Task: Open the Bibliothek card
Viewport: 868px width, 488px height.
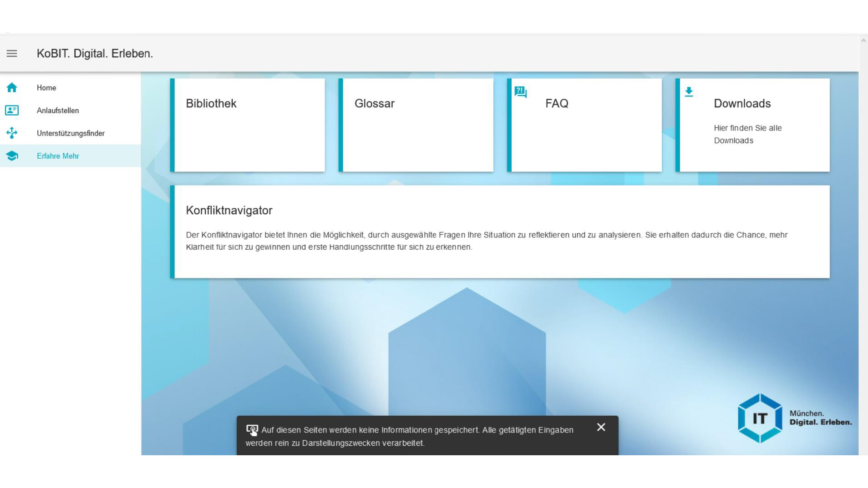Action: point(248,125)
